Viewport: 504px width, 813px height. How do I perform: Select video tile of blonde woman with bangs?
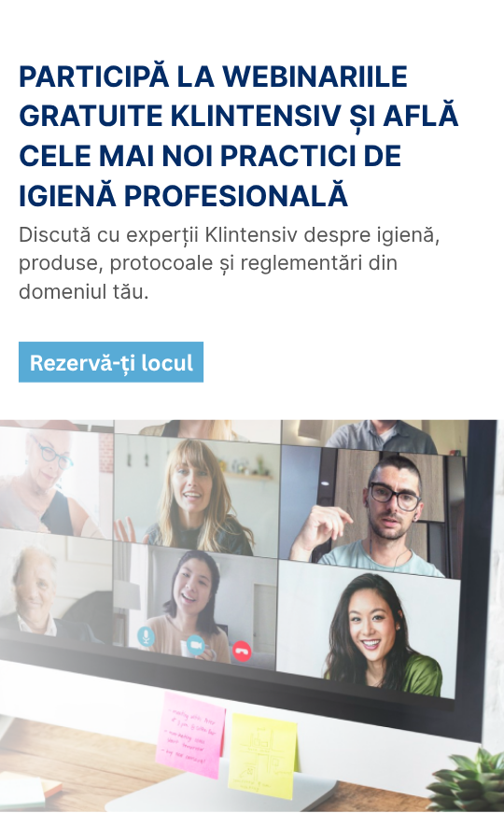tap(197, 495)
